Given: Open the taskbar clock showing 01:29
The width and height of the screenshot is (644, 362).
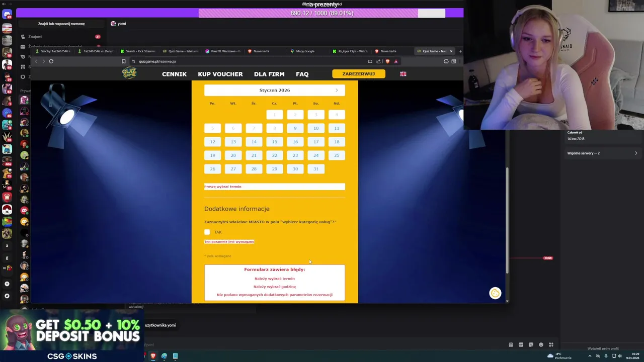Looking at the screenshot, I should click(x=633, y=356).
